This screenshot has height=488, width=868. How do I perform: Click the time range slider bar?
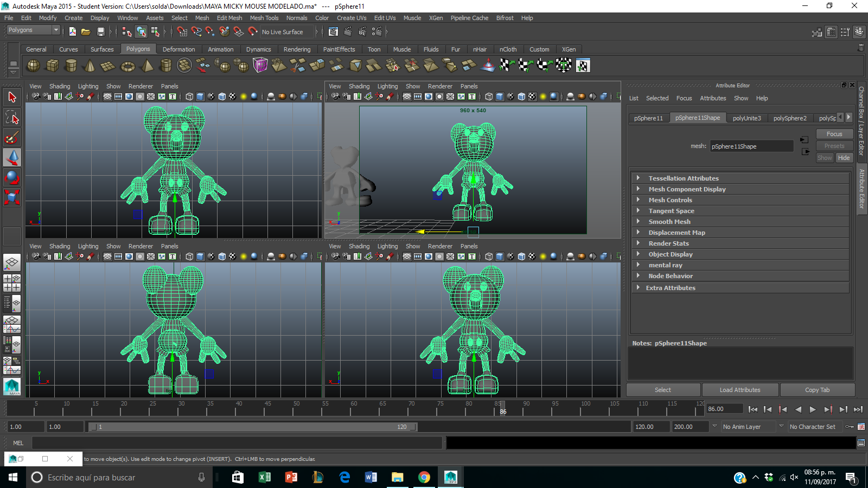(253, 427)
